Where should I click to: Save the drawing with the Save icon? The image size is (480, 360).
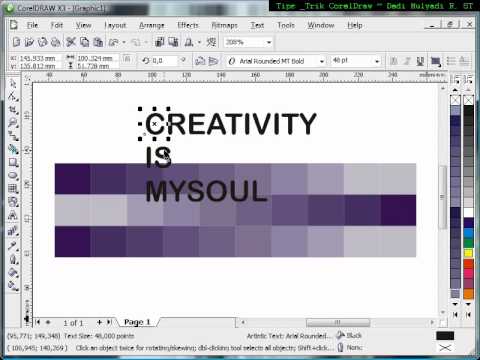coord(43,42)
